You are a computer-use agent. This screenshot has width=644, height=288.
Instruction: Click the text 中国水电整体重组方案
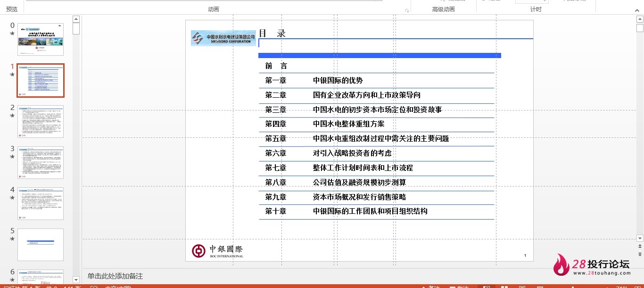coord(349,124)
